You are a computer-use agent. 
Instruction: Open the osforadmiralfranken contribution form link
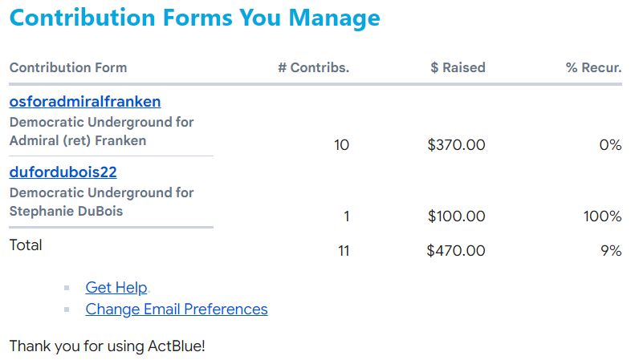click(85, 102)
